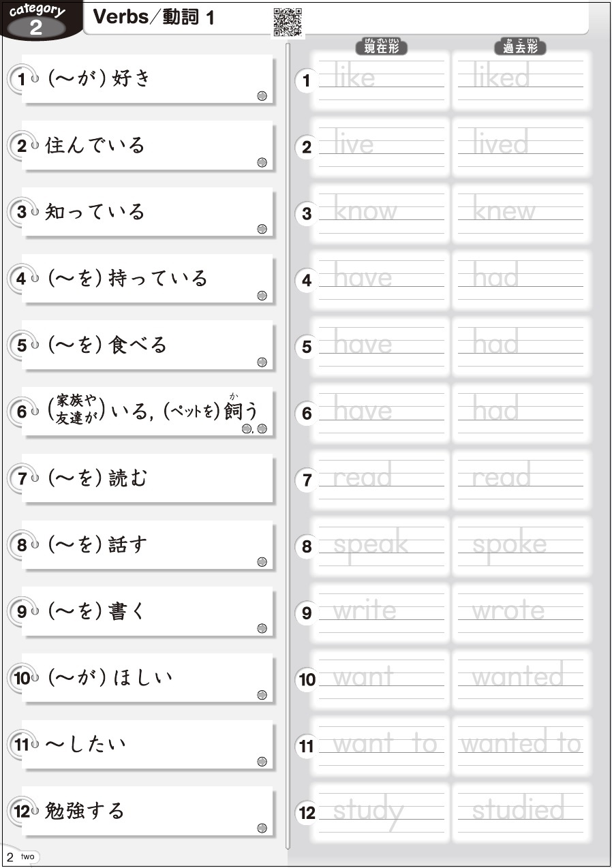Viewport: 612px width, 868px height.
Task: Click the "knew" past-form writing field
Action: (x=521, y=213)
